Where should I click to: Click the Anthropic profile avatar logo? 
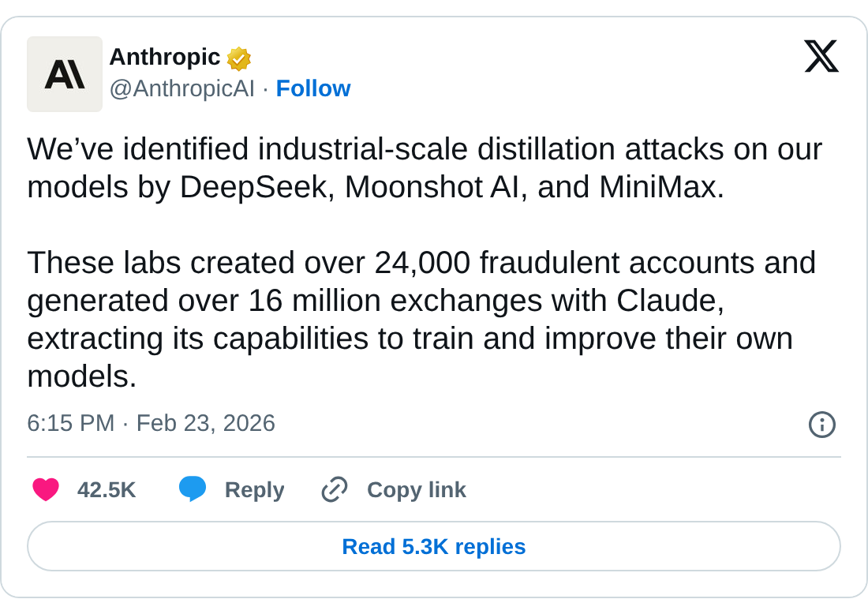click(x=65, y=74)
